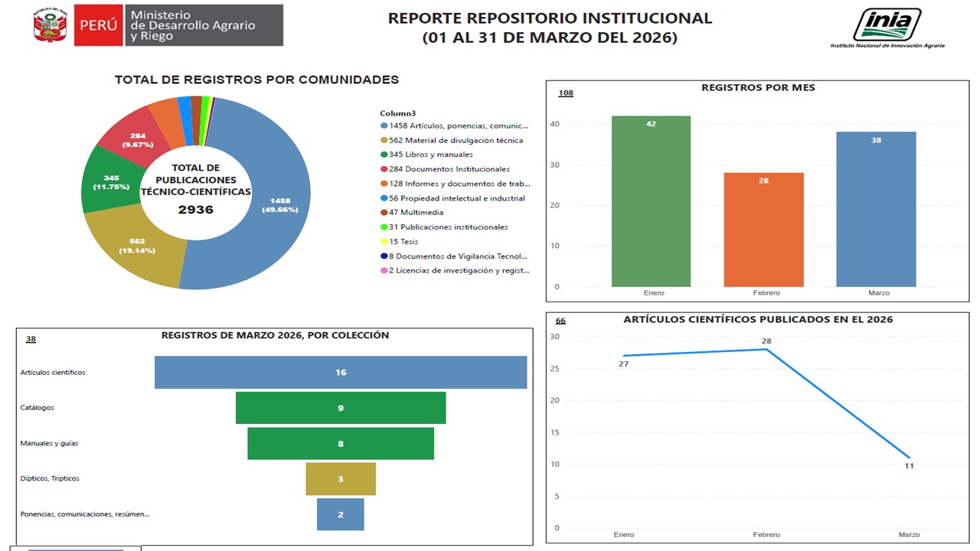Click the Dípticos, Trípticos row label
Screen dimensions: 980x551
[x=50, y=479]
